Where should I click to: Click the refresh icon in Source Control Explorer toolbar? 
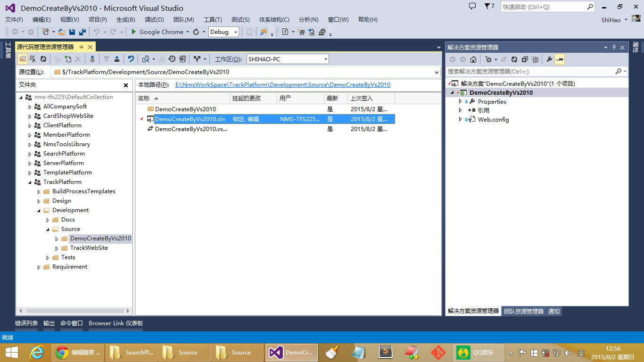pyautogui.click(x=43, y=59)
